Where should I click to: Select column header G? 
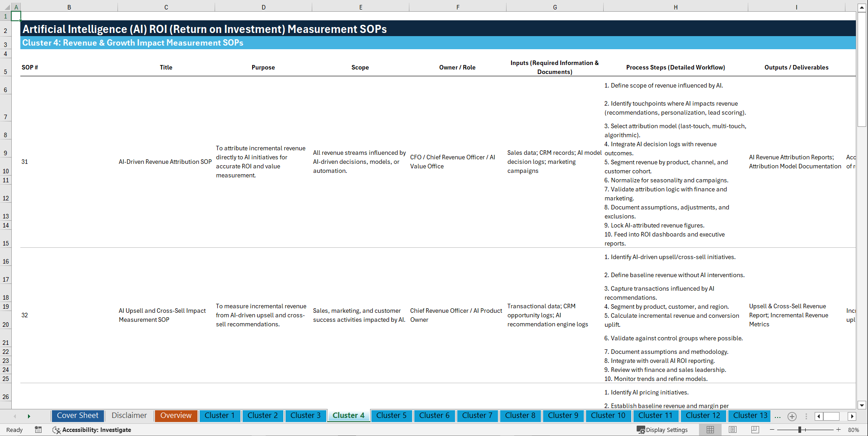554,7
